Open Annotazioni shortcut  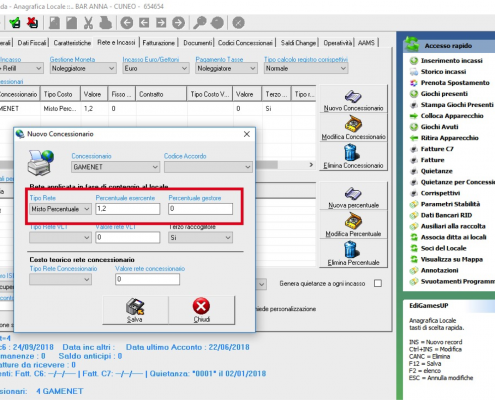point(439,270)
